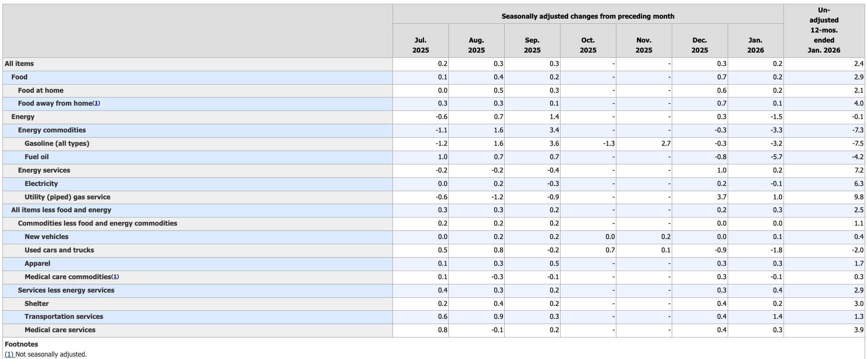The height and width of the screenshot is (359, 868).
Task: Select the Gasoline (all types) row label
Action: [x=57, y=143]
